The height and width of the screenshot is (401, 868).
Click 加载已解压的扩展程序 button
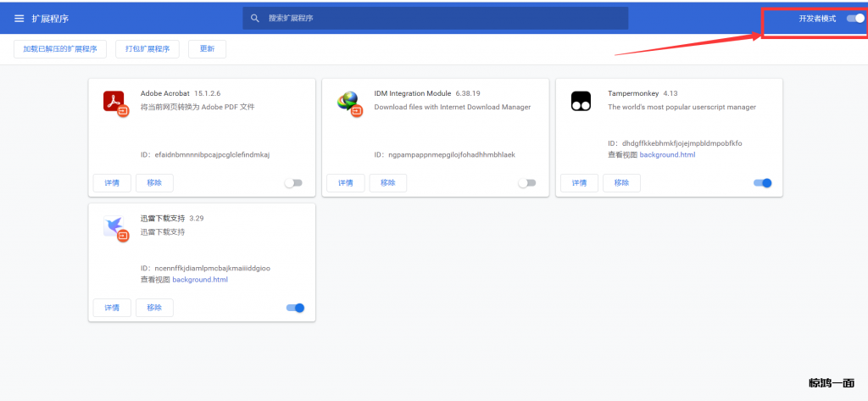click(x=59, y=49)
